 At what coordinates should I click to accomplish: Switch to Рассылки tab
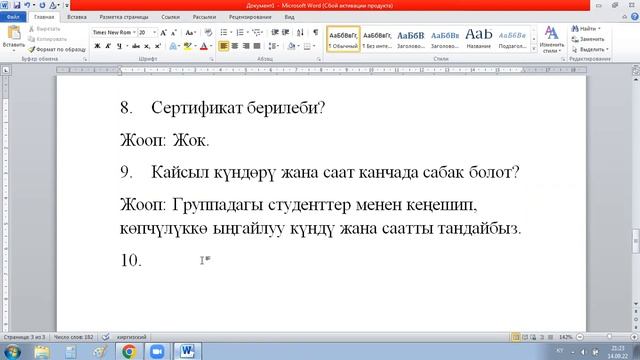204,17
